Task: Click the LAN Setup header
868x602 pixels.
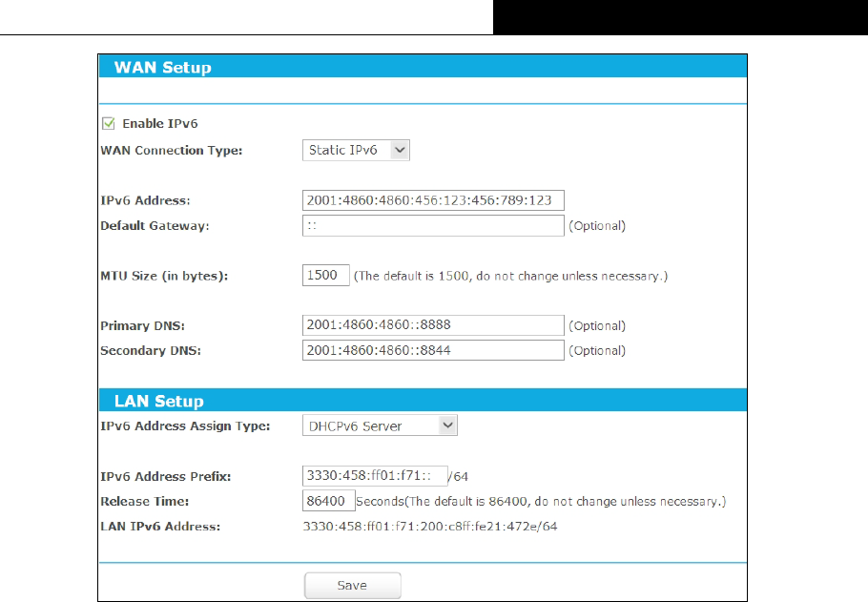Action: (423, 400)
